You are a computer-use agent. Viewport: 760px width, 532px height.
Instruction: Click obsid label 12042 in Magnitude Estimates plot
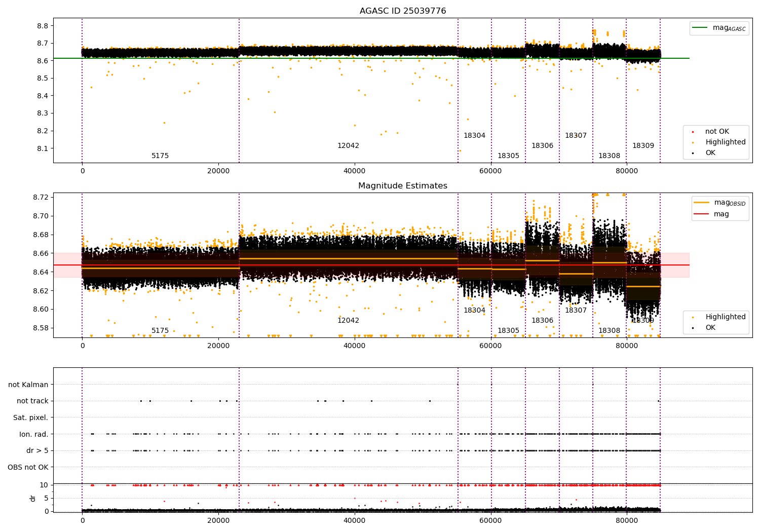point(348,321)
